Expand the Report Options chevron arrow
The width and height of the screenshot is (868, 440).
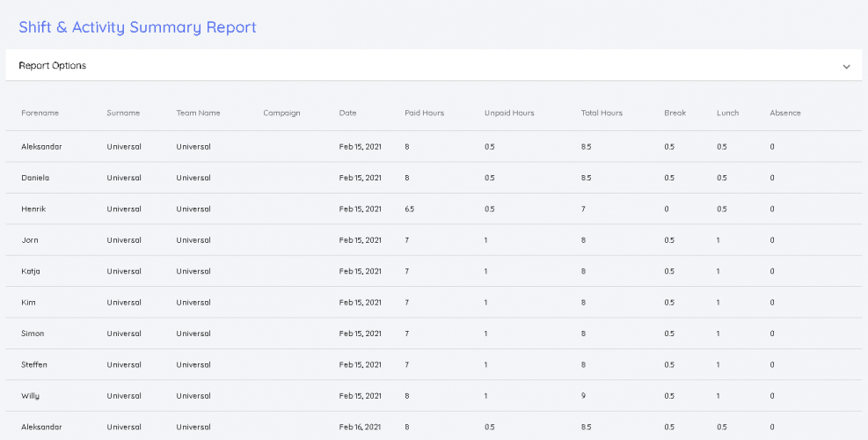(846, 66)
